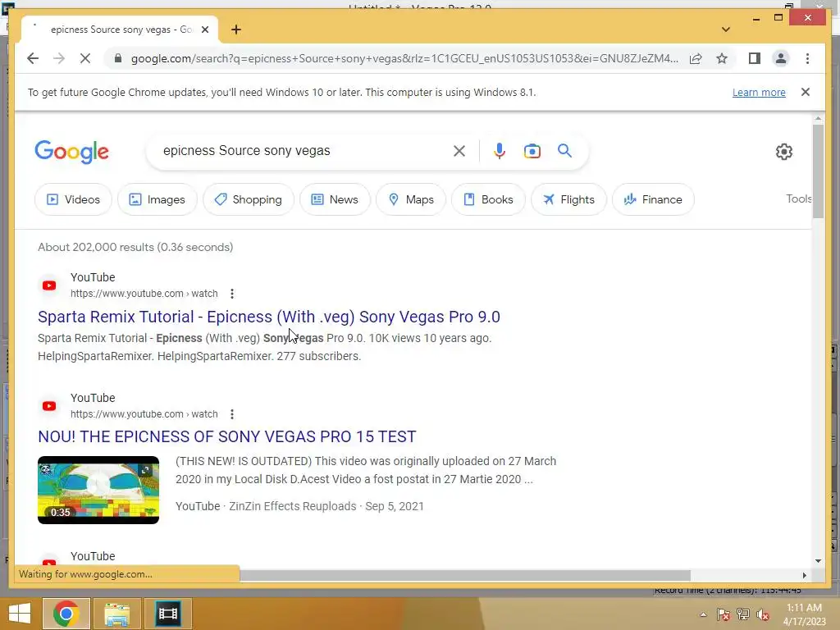Open the Windows Start button
The height and width of the screenshot is (630, 840).
coord(20,614)
